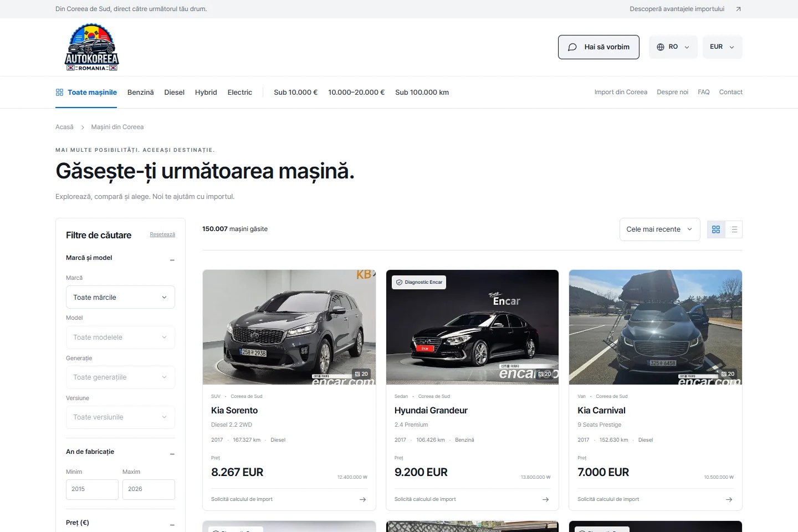Screen dimensions: 798x532
Task: Open the Kia Sorento car photo
Action: (x=289, y=327)
